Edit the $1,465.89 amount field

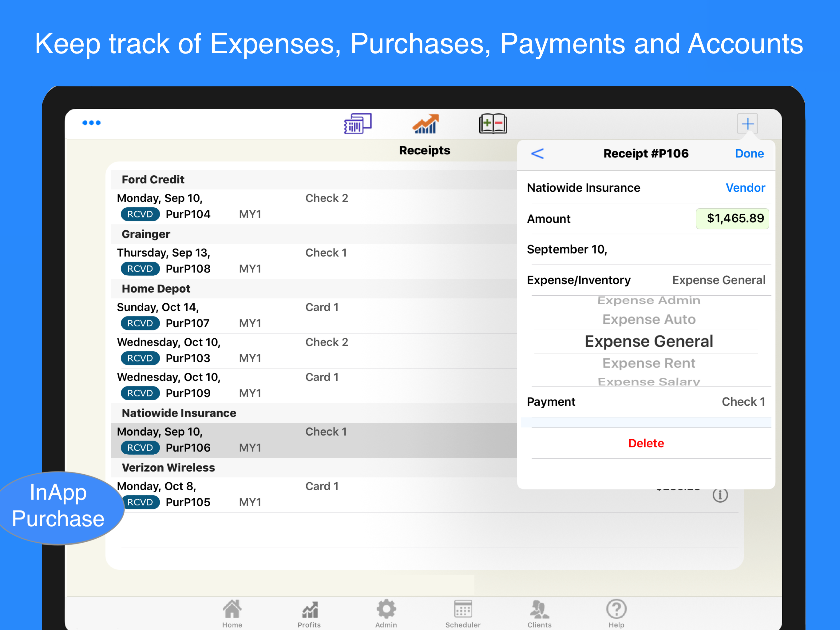[732, 218]
